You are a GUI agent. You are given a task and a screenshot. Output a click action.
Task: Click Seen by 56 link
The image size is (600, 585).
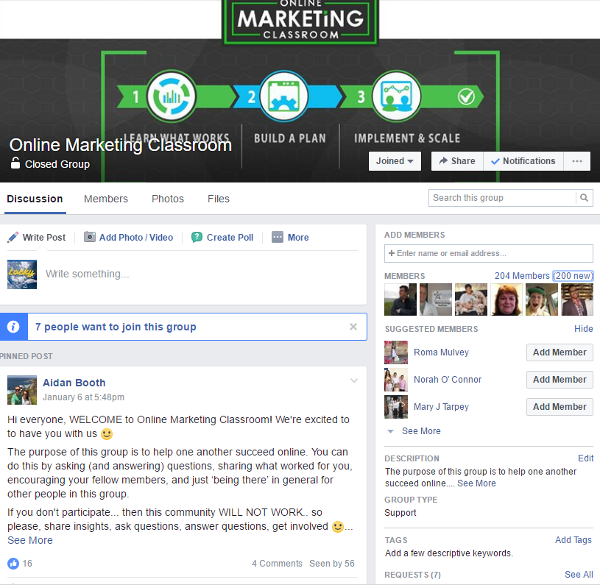(x=332, y=563)
